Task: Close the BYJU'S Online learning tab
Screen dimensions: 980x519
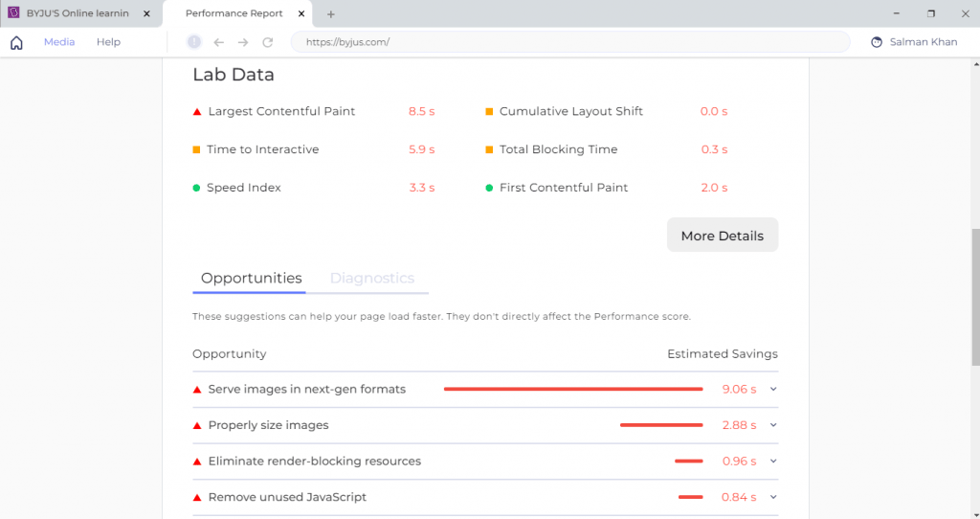Action: point(146,14)
